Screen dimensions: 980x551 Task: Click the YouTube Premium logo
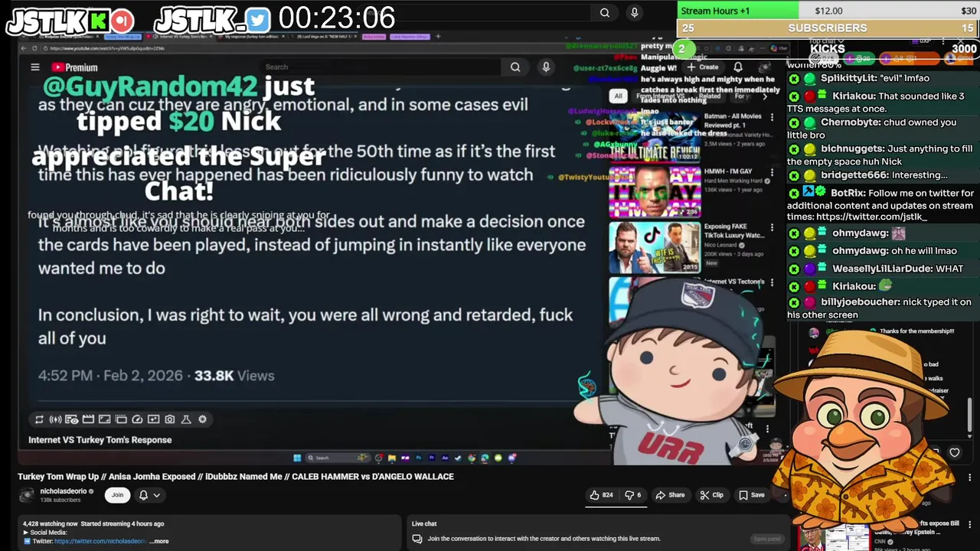[74, 67]
